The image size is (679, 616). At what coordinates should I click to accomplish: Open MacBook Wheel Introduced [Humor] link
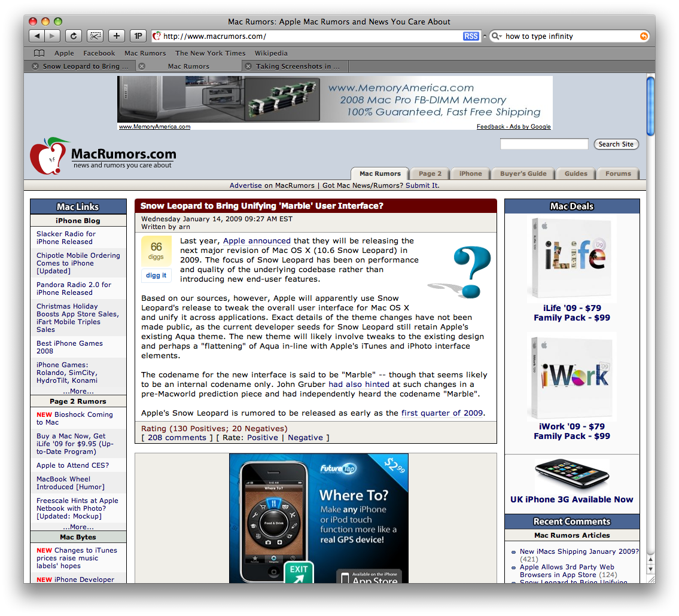(x=70, y=483)
